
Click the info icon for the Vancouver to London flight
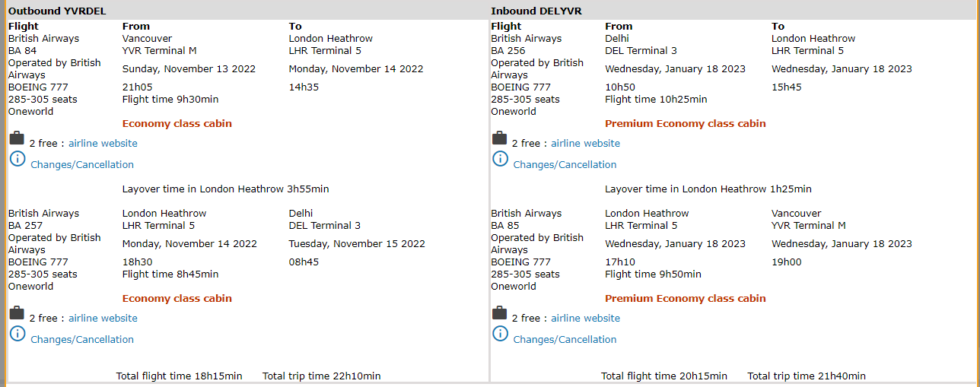[x=17, y=159]
